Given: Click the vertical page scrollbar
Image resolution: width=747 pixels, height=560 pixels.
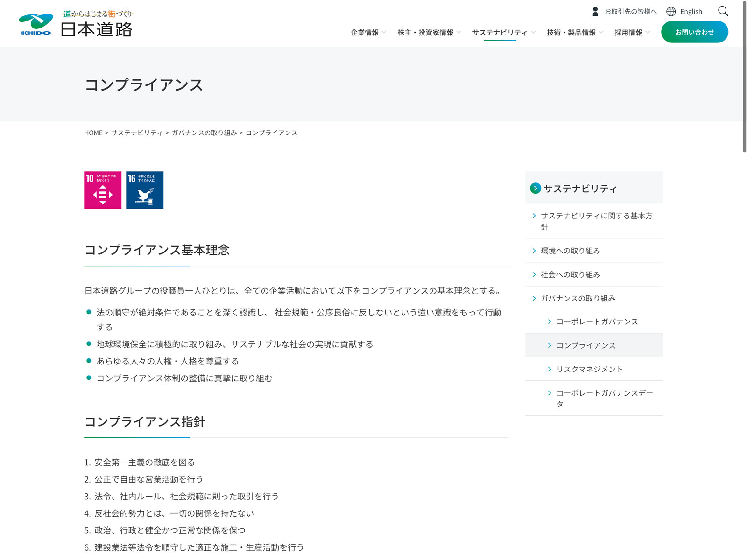Looking at the screenshot, I should pyautogui.click(x=744, y=77).
